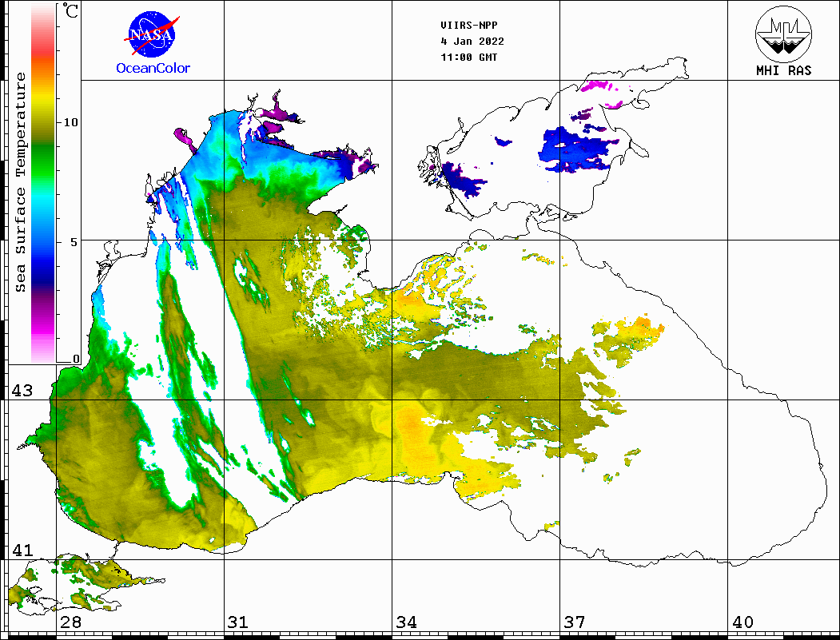Viewport: 840px width, 640px height.
Task: Click the 0 tick on temperature scale
Action: 76,359
